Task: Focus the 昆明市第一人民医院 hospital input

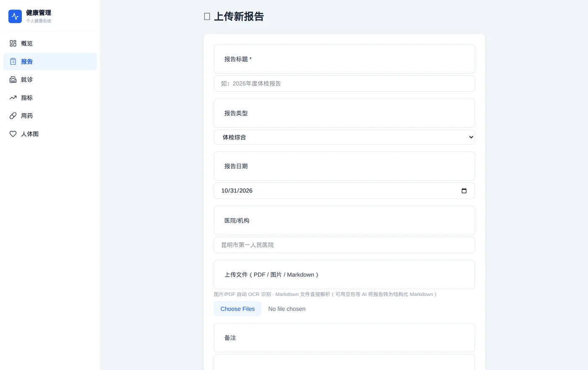Action: click(344, 245)
